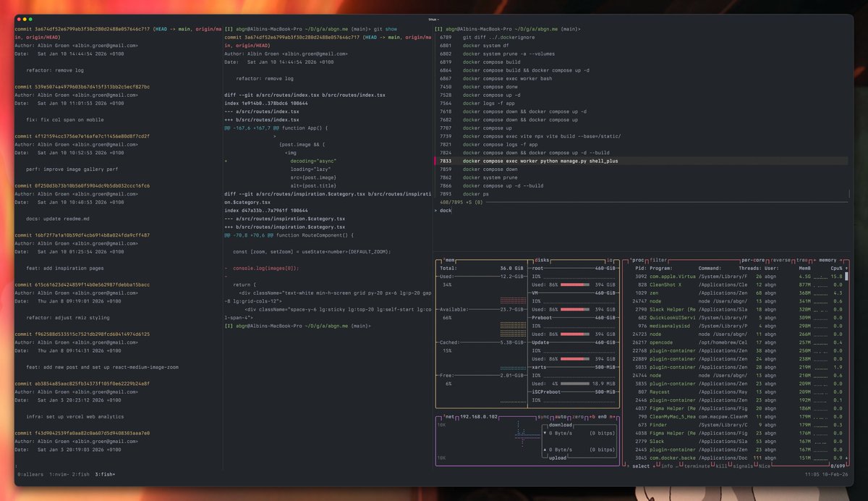Click commit 'fix: fix col span on mobile'
868x501 pixels.
click(65, 119)
